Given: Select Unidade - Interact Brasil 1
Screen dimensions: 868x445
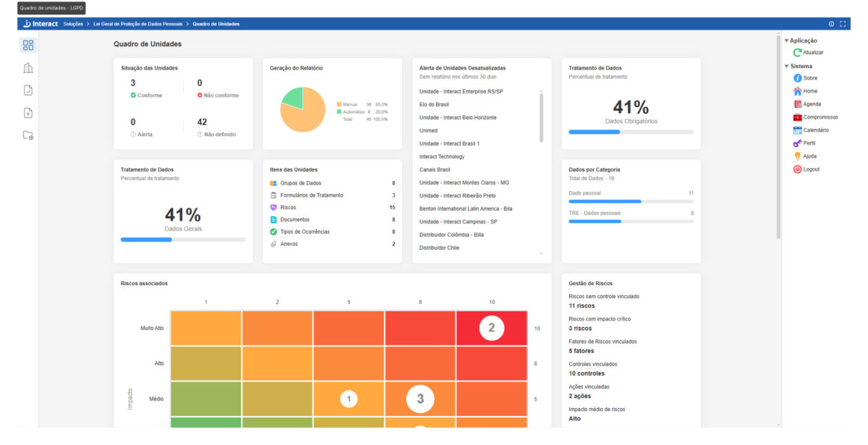Looking at the screenshot, I should pos(449,143).
